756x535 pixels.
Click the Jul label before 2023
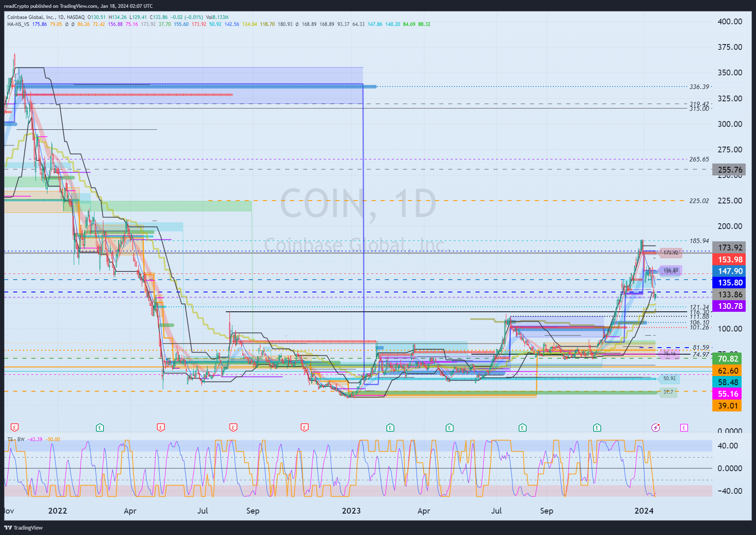[202, 511]
